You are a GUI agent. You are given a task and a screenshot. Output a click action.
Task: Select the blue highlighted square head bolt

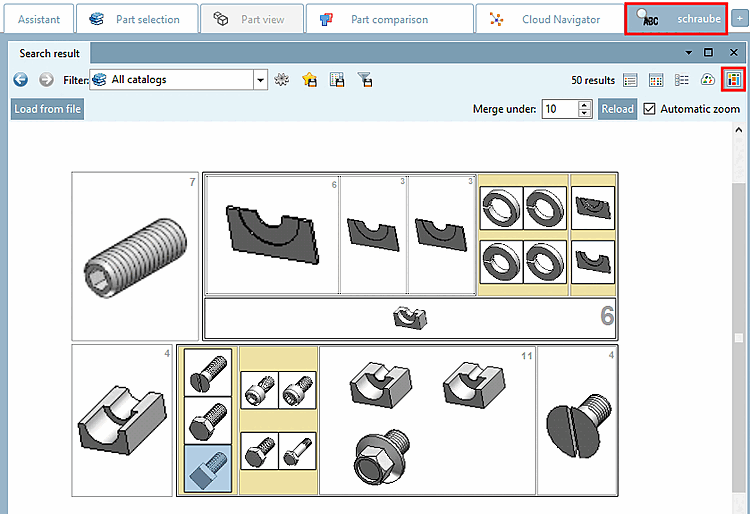[x=208, y=469]
